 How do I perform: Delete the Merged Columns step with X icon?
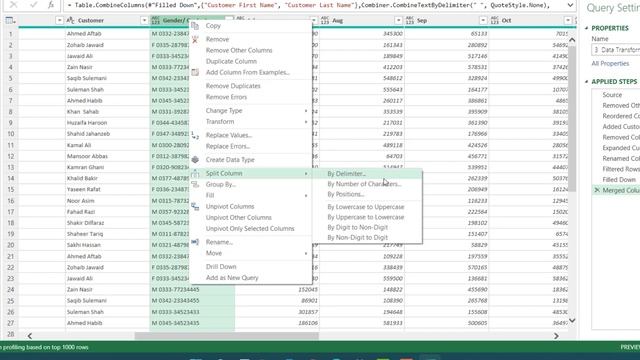[597, 190]
